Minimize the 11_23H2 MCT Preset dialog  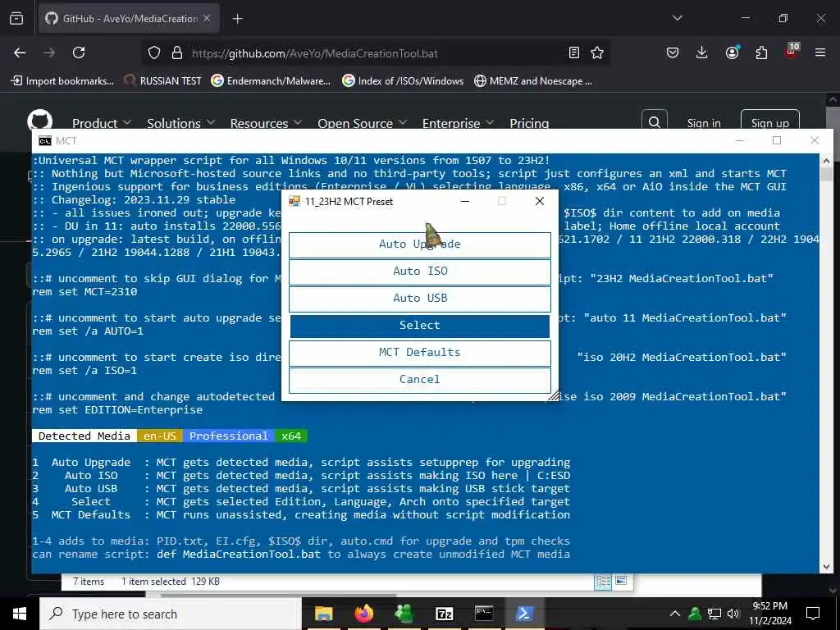[465, 201]
